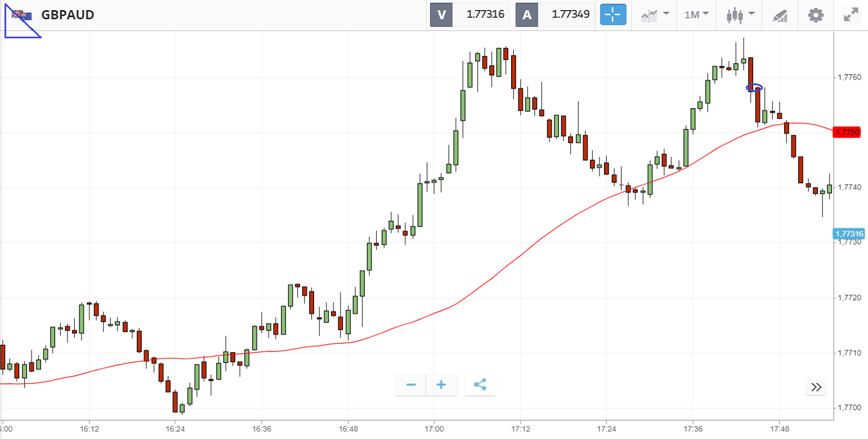Open chart settings gear
This screenshot has height=439, width=868.
click(816, 15)
